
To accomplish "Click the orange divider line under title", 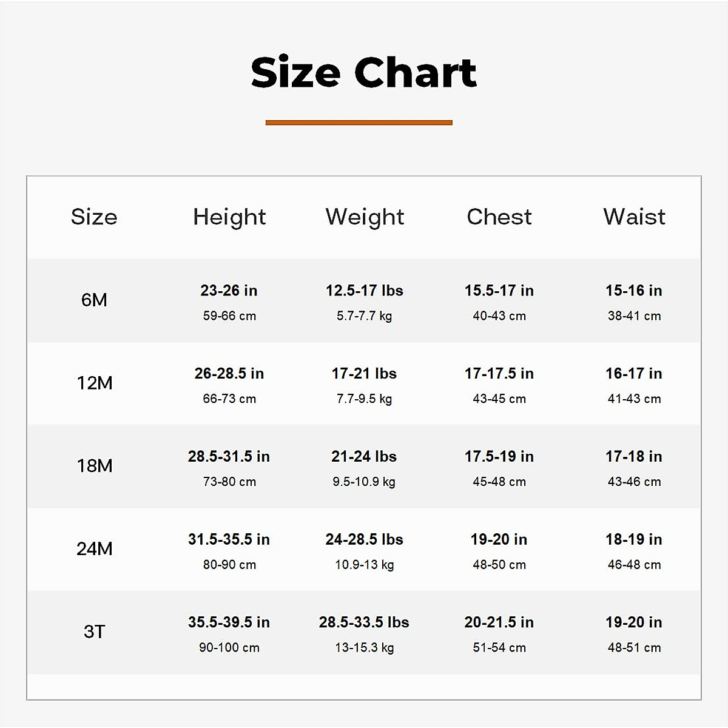I will pos(359,123).
